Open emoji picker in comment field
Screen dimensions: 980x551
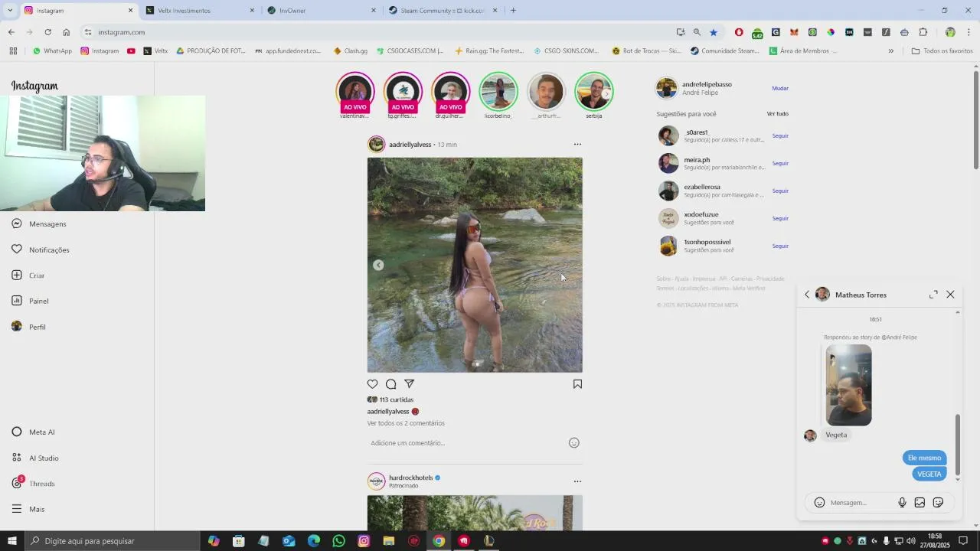point(574,442)
